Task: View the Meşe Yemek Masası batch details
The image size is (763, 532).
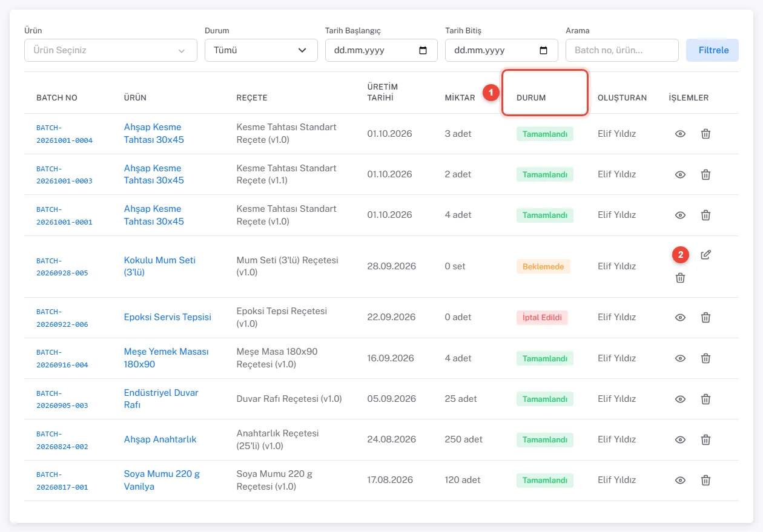Action: tap(680, 358)
